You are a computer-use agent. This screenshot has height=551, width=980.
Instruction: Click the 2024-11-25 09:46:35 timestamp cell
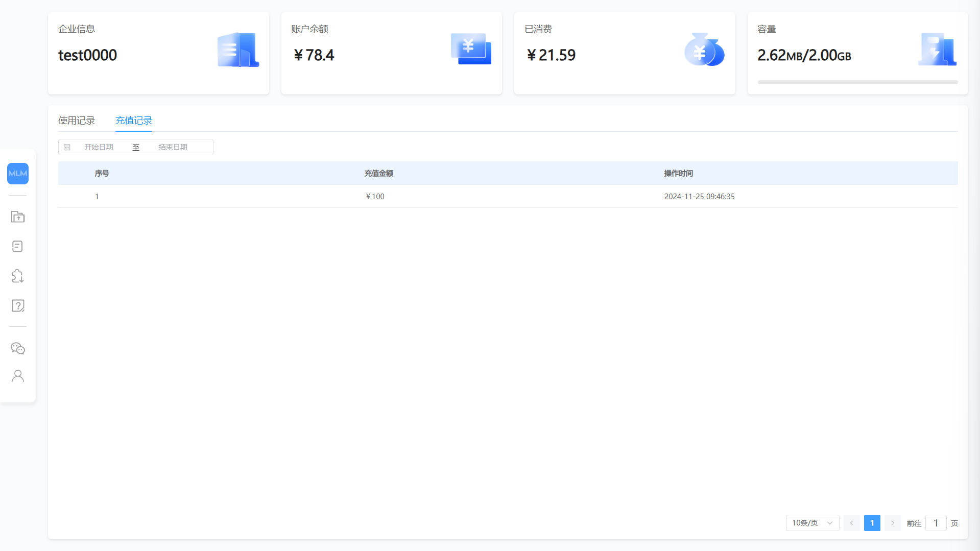tap(700, 197)
